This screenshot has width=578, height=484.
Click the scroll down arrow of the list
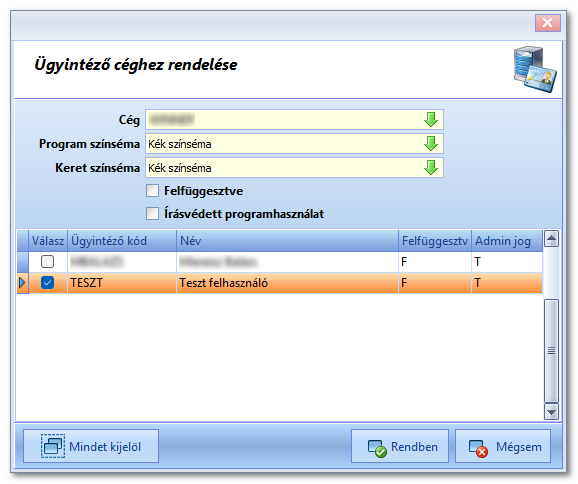point(551,412)
